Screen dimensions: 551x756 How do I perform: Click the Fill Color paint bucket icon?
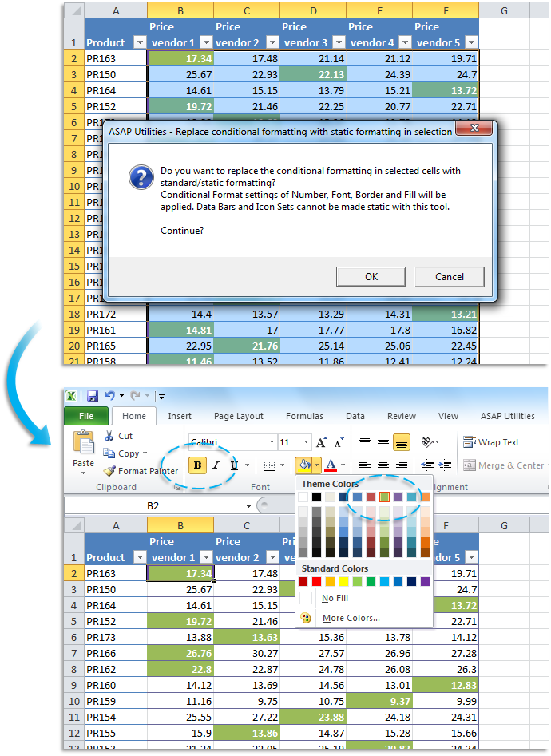coord(304,465)
